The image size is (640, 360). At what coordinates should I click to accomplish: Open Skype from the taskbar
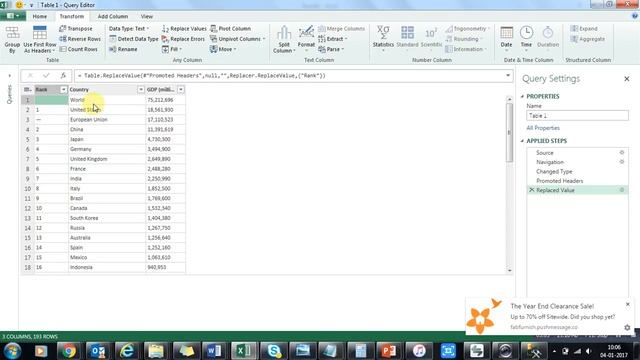(x=273, y=351)
